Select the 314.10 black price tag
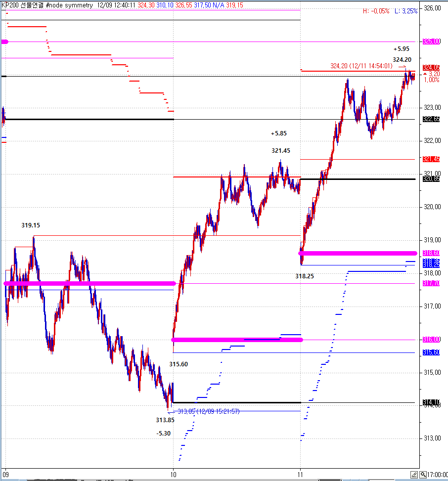The image size is (448, 481). pyautogui.click(x=431, y=402)
